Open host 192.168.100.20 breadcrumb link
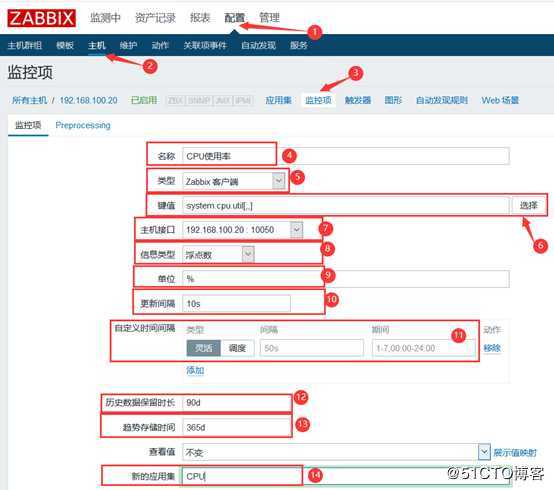The height and width of the screenshot is (490, 554). 88,100
